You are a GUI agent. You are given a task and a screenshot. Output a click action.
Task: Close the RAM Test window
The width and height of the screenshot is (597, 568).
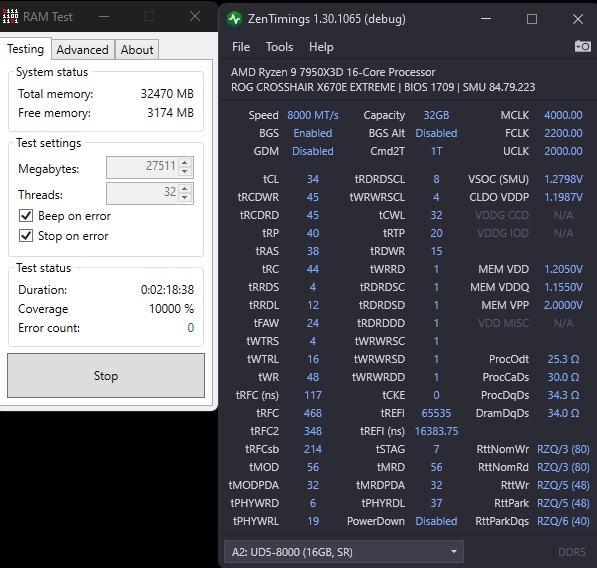click(x=195, y=16)
